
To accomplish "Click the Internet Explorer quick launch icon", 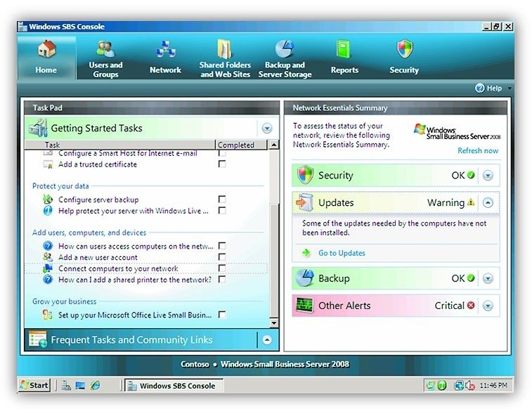I will 96,386.
